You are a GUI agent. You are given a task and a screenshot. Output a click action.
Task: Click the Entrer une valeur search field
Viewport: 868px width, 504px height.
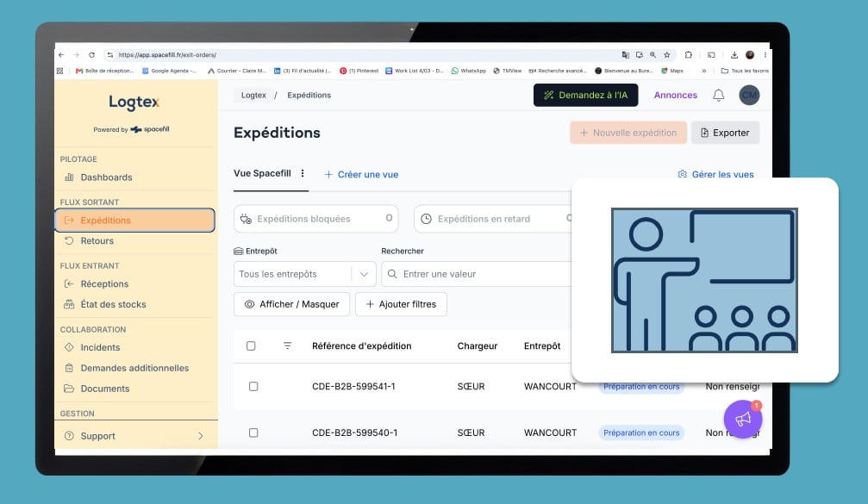point(477,275)
